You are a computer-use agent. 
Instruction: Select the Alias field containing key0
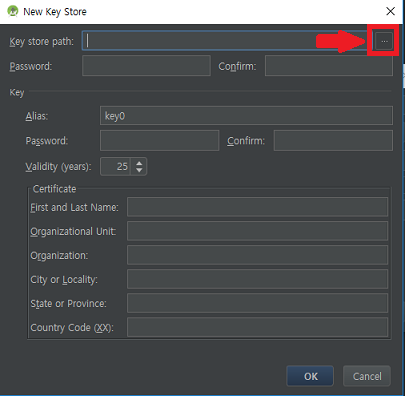[x=246, y=116]
